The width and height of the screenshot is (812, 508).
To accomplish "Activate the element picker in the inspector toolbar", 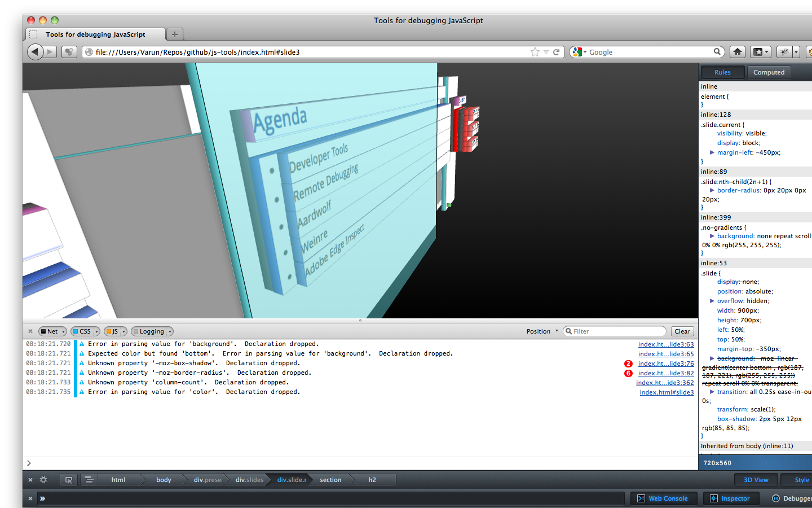I will tap(69, 480).
